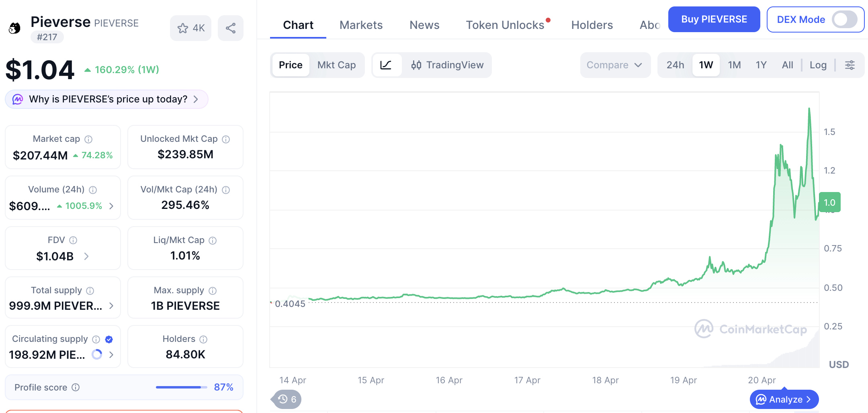Open the Compare dropdown
The image size is (868, 413).
tap(615, 65)
